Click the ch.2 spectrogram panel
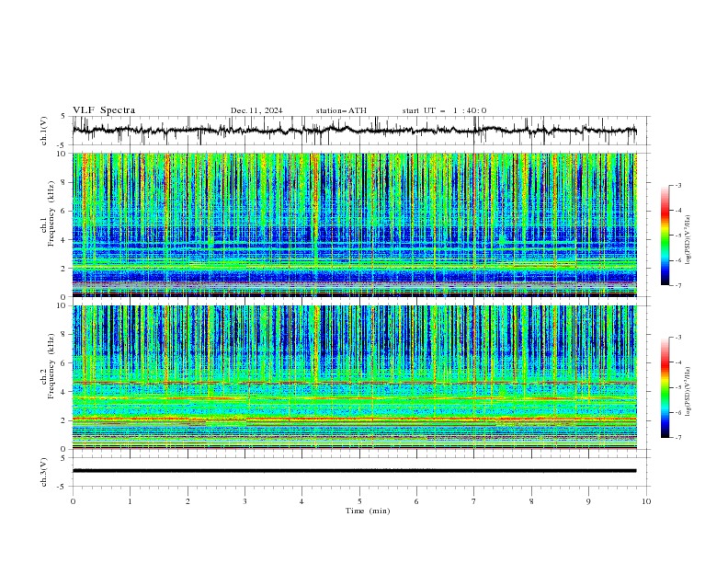 pos(354,377)
